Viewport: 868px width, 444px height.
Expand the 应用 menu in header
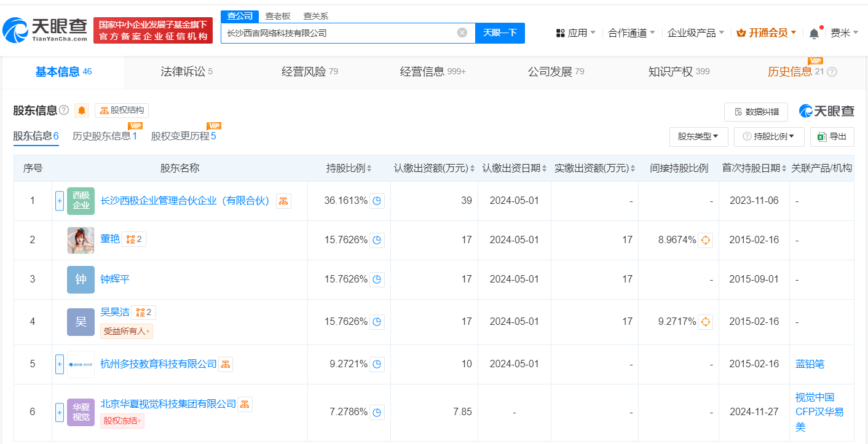coord(576,33)
